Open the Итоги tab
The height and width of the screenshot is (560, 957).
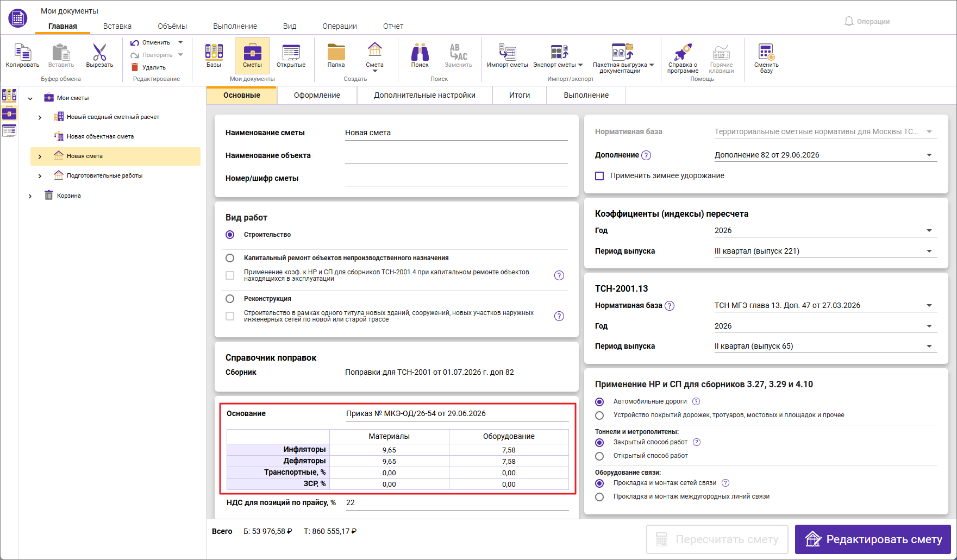coord(520,95)
